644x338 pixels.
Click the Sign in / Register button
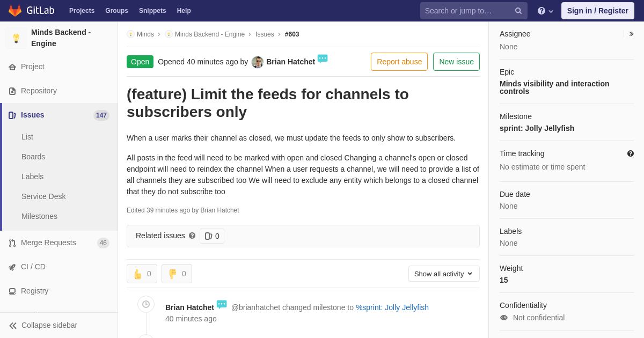598,11
